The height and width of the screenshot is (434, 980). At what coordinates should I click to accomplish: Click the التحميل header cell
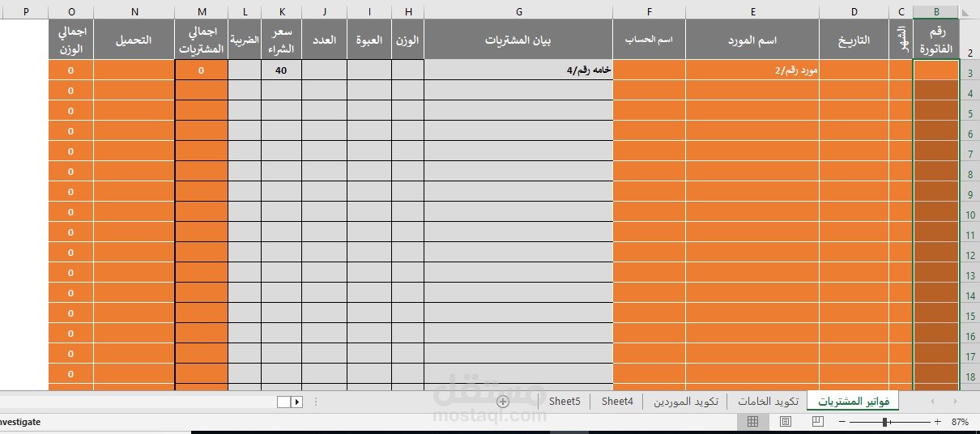click(x=134, y=40)
